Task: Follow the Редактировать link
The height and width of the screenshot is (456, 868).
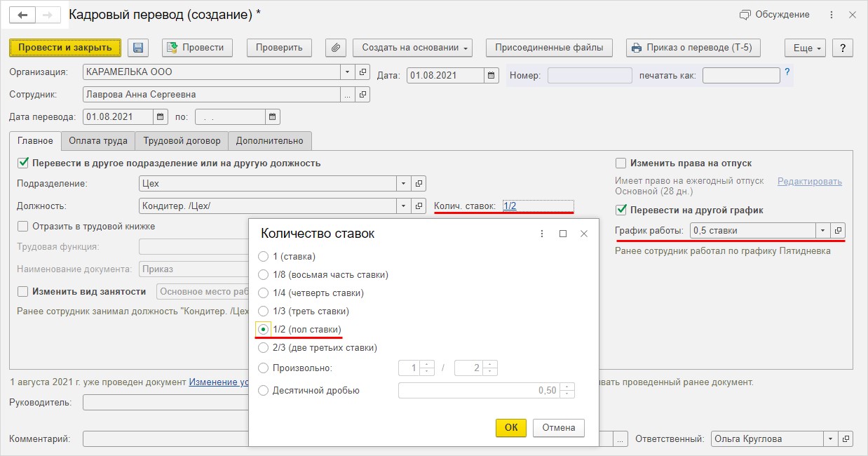Action: [x=810, y=181]
